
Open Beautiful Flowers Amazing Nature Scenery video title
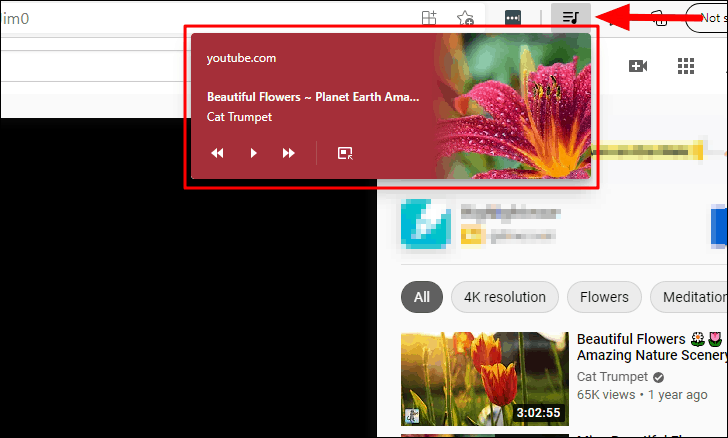tap(652, 347)
